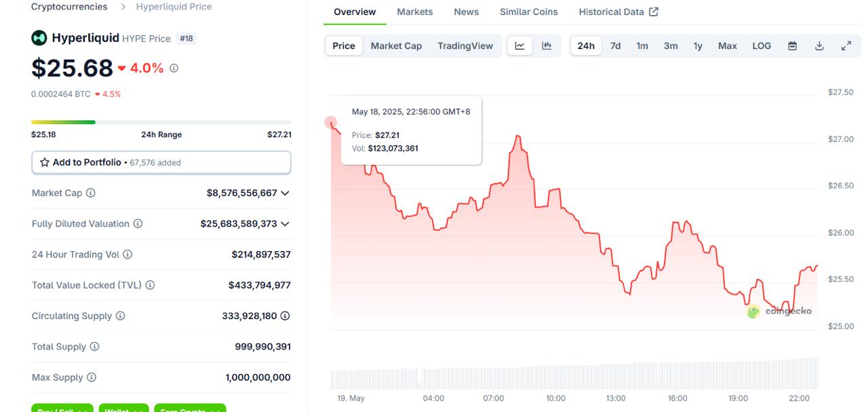Toggle LOG scale on chart

(762, 45)
